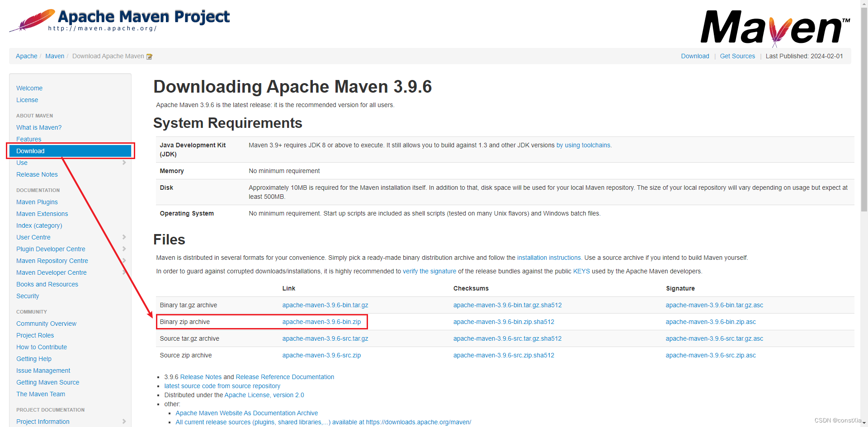Open Apache breadcrumb link

click(27, 56)
